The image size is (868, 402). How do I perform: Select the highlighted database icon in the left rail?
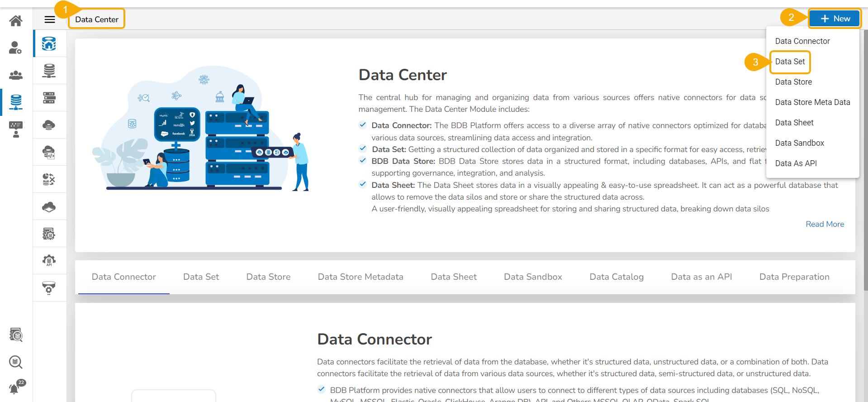pyautogui.click(x=16, y=102)
